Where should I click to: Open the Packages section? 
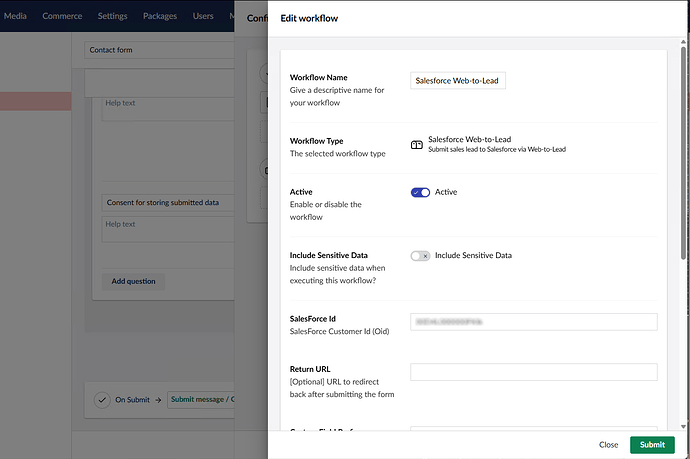click(x=160, y=16)
